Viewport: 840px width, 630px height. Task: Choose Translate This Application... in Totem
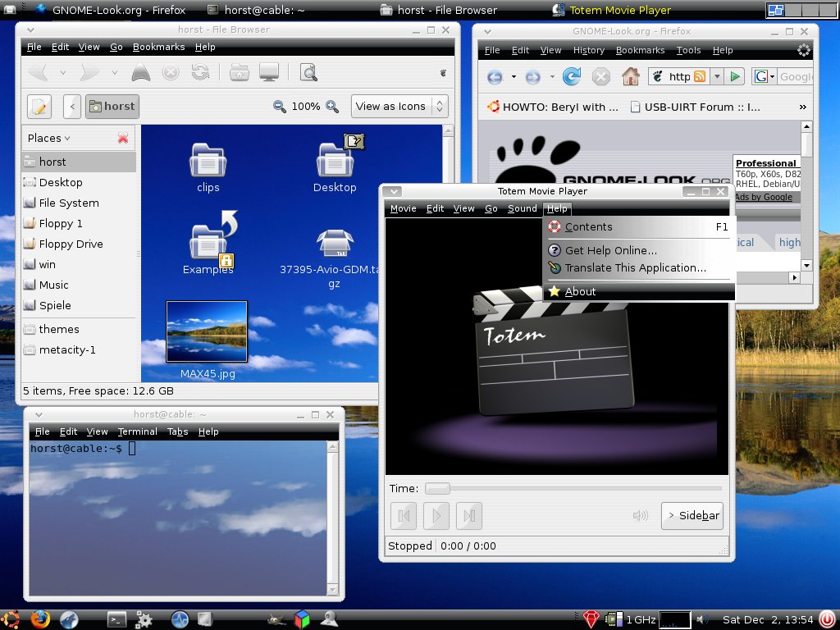click(x=638, y=268)
